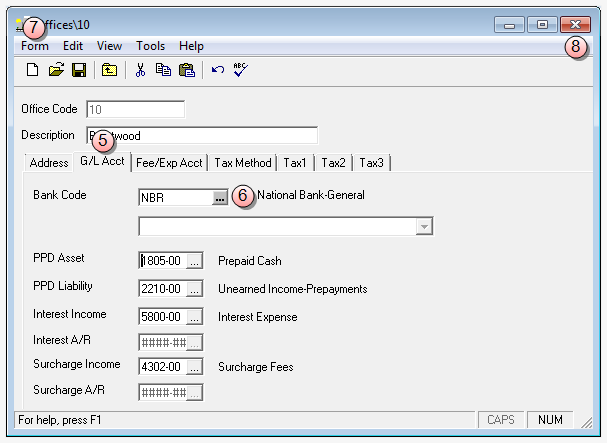The width and height of the screenshot is (607, 443).
Task: Open the View menu
Action: tap(109, 46)
